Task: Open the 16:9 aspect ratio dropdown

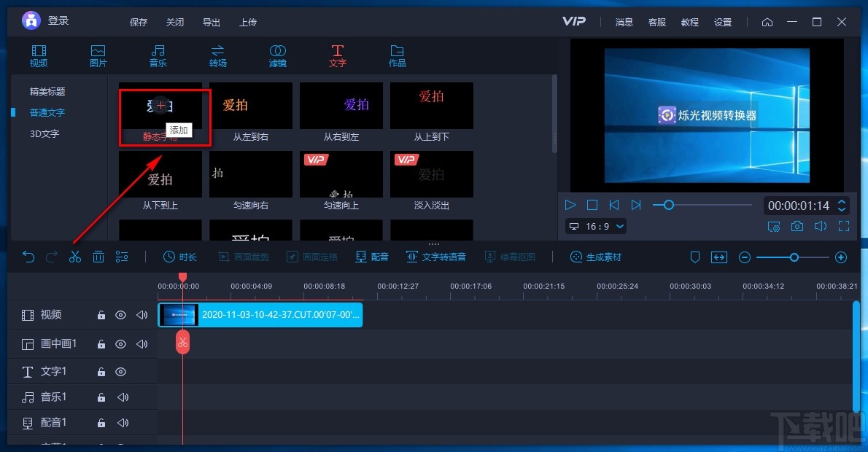Action: 595,227
